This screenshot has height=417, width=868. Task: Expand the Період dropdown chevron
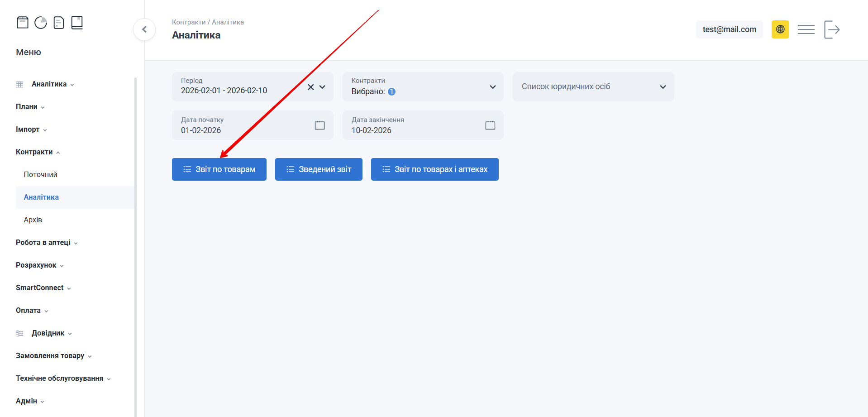[322, 87]
